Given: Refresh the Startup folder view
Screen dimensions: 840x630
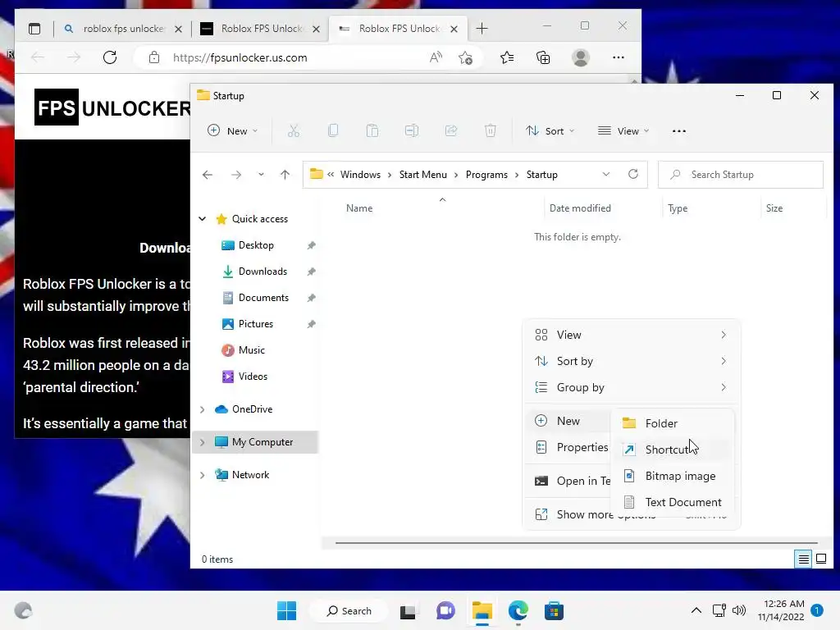Looking at the screenshot, I should 633,174.
